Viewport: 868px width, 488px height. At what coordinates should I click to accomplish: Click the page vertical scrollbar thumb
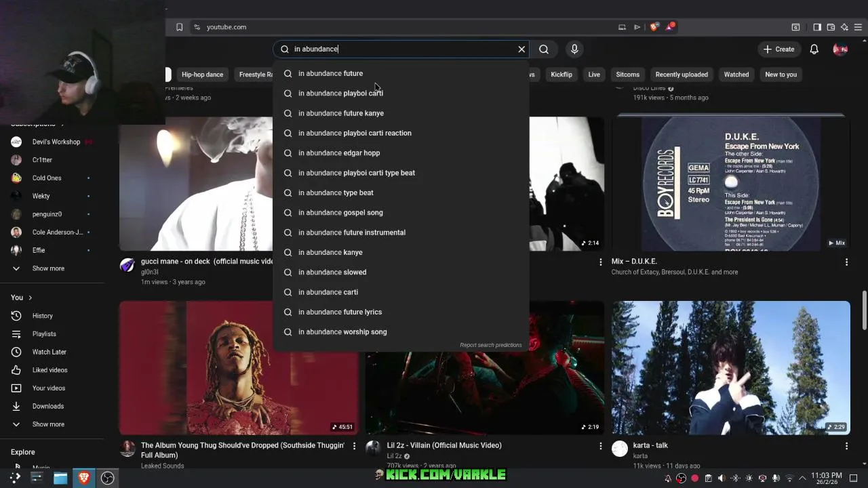coord(864,310)
